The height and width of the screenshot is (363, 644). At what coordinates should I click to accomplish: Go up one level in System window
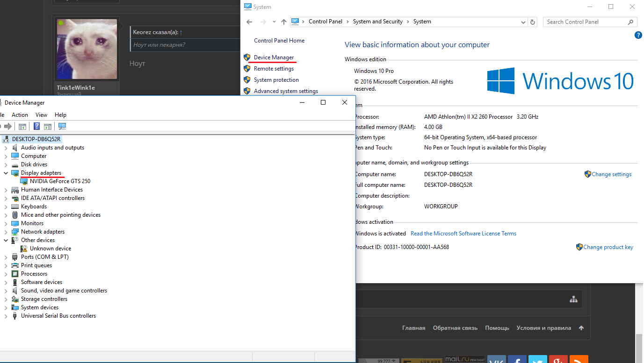click(284, 22)
